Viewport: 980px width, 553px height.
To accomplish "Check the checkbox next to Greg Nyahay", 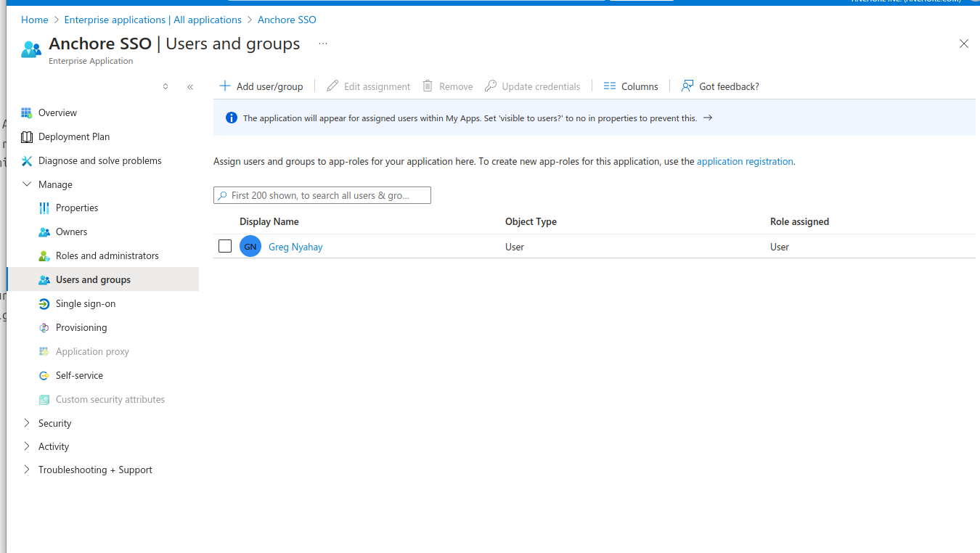I will pos(225,246).
